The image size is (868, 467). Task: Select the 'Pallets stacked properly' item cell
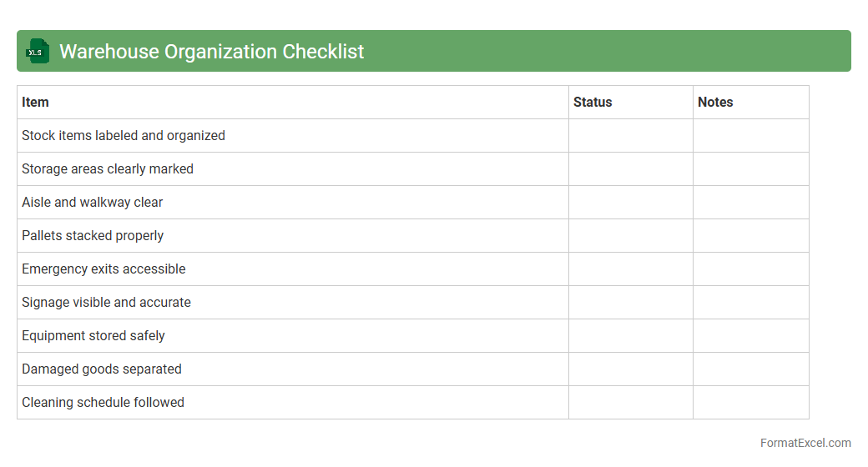[93, 235]
